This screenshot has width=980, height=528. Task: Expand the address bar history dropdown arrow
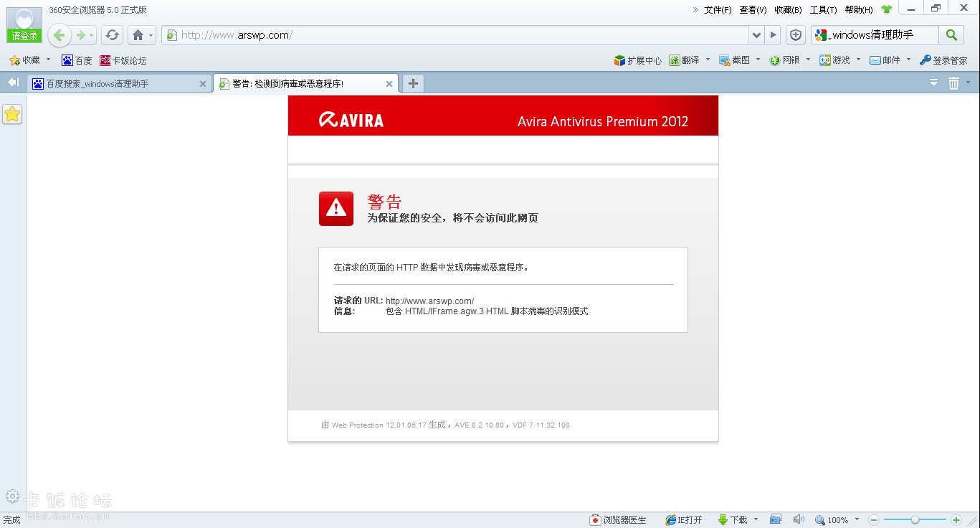pyautogui.click(x=756, y=35)
